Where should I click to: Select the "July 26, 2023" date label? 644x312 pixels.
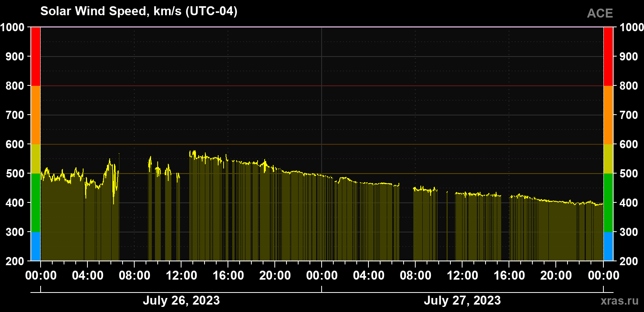181,300
